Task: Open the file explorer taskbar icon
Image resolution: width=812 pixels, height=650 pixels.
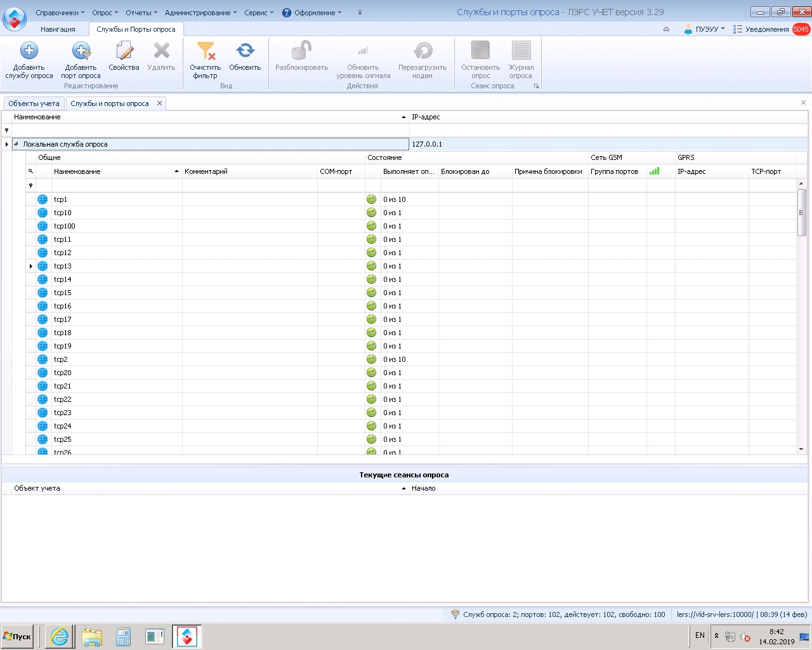Action: point(92,637)
